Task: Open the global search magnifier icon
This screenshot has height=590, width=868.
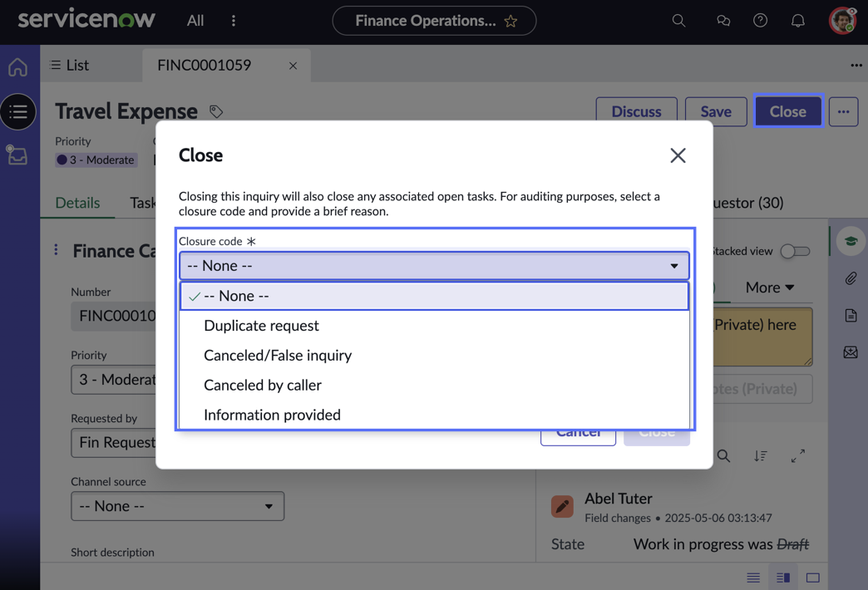Action: click(678, 21)
